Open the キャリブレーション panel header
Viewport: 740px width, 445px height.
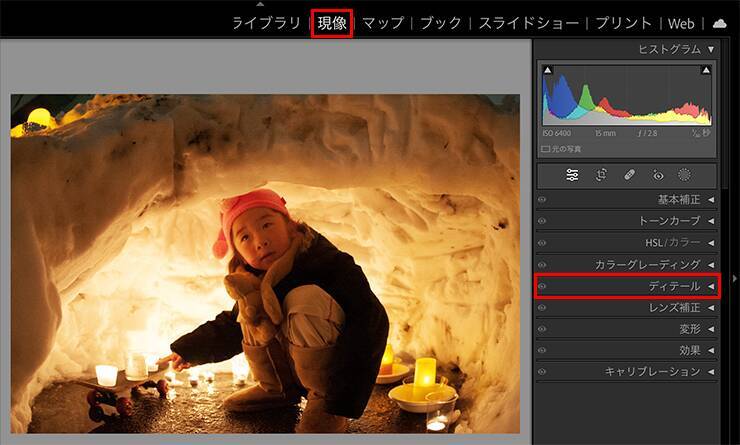tap(652, 372)
